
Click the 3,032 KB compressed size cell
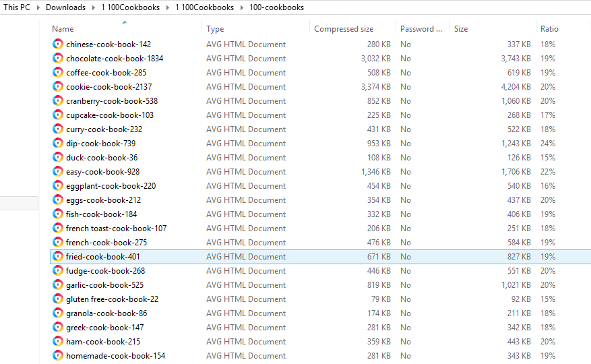376,59
